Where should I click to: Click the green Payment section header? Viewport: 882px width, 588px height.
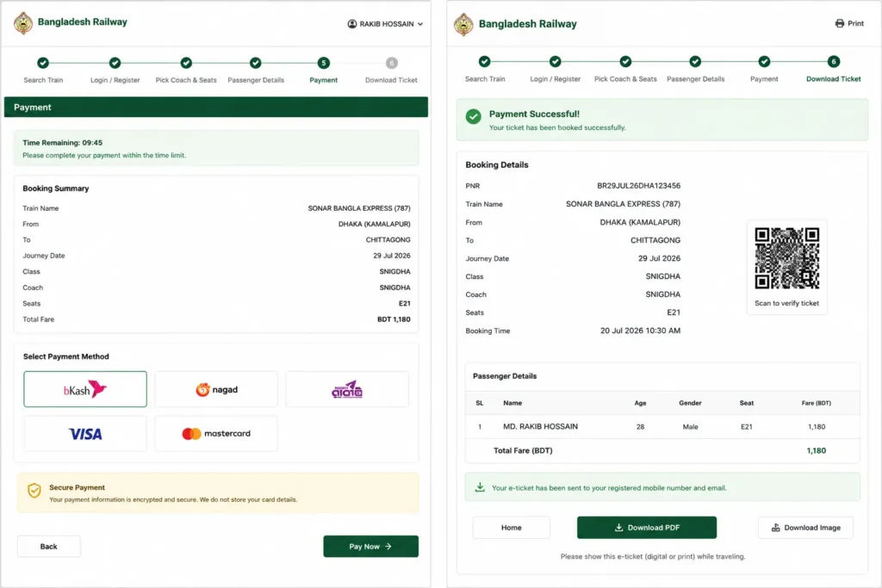(x=216, y=107)
